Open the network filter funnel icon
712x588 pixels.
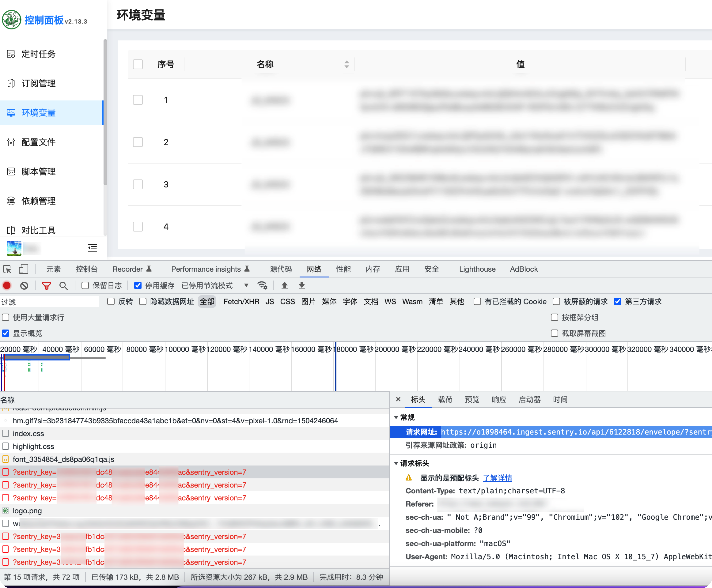46,285
